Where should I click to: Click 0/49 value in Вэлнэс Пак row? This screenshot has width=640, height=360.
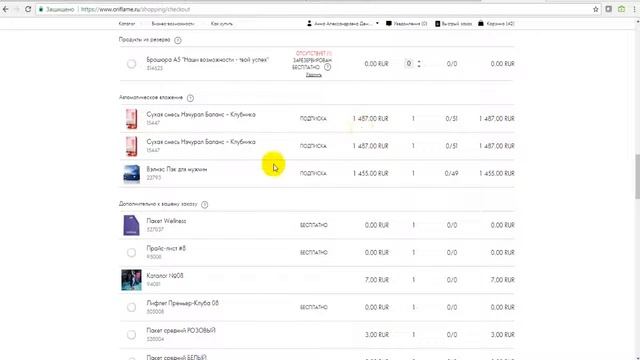[x=451, y=173]
